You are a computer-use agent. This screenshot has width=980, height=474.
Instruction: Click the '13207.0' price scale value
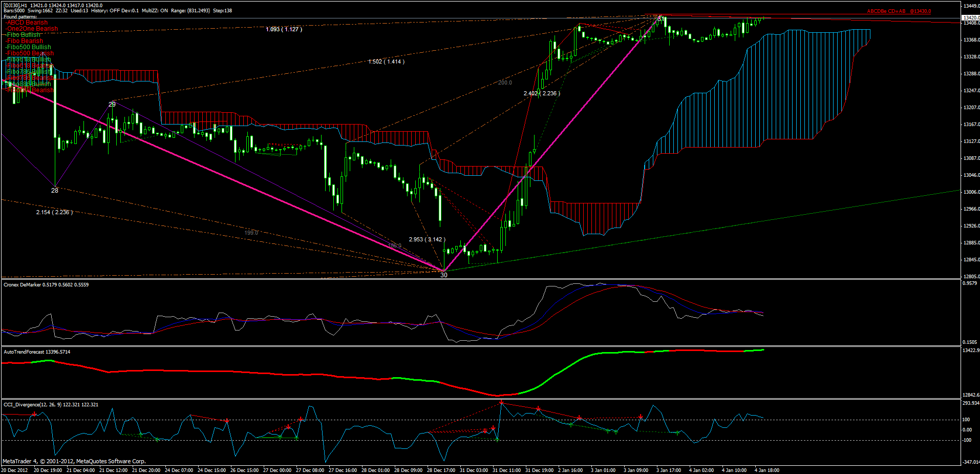(x=971, y=108)
